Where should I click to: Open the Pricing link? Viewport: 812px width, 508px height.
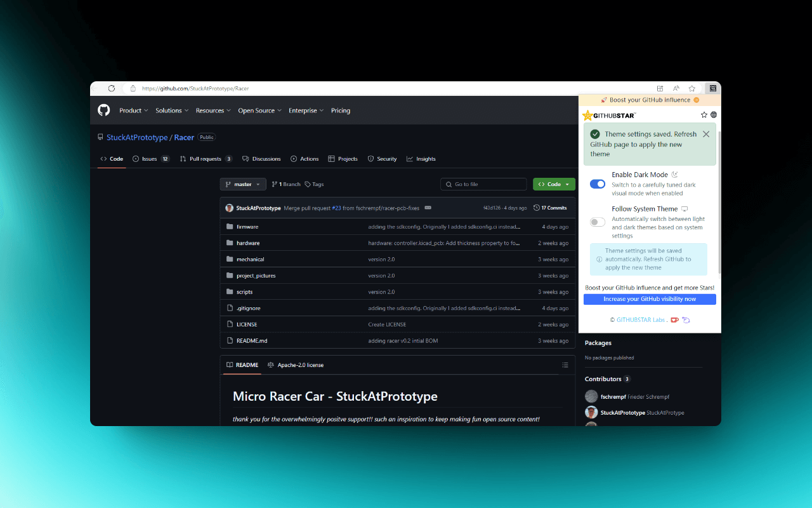(341, 110)
